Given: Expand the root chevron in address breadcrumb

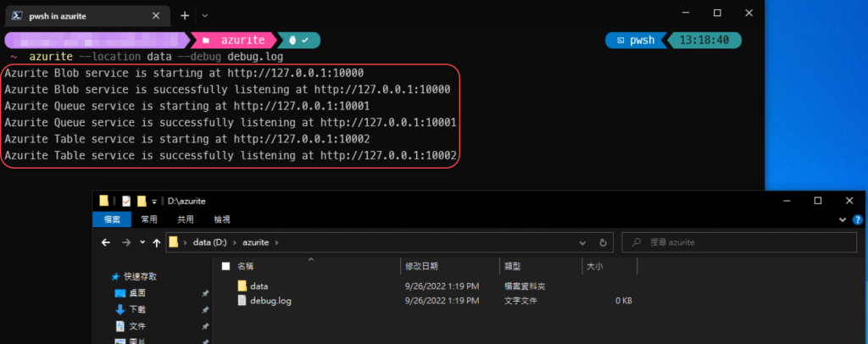Looking at the screenshot, I should [186, 242].
